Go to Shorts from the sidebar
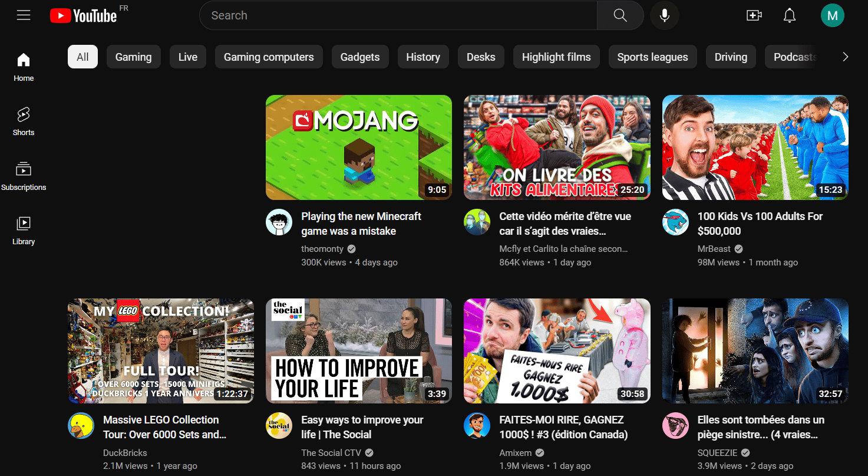 tap(23, 121)
